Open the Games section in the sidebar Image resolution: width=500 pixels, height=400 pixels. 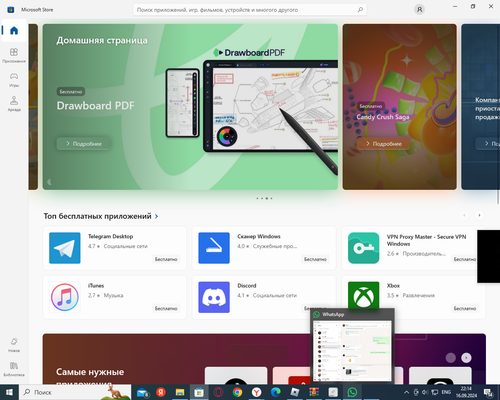pos(14,79)
